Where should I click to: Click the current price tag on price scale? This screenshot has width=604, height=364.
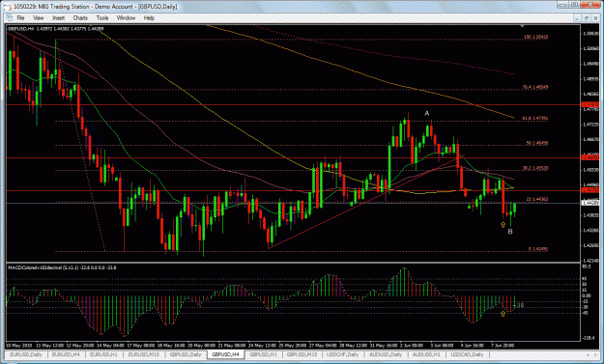(590, 203)
